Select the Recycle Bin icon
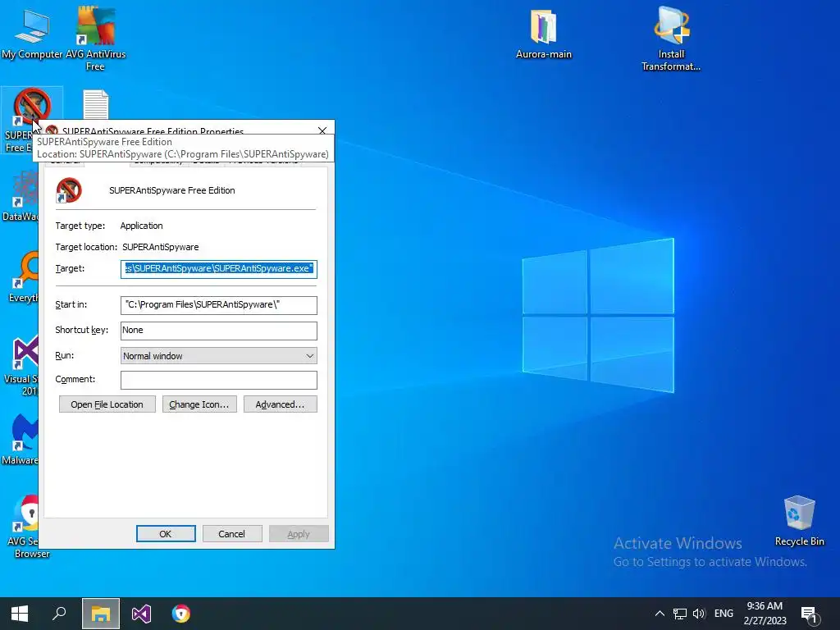The height and width of the screenshot is (630, 840). (x=799, y=521)
